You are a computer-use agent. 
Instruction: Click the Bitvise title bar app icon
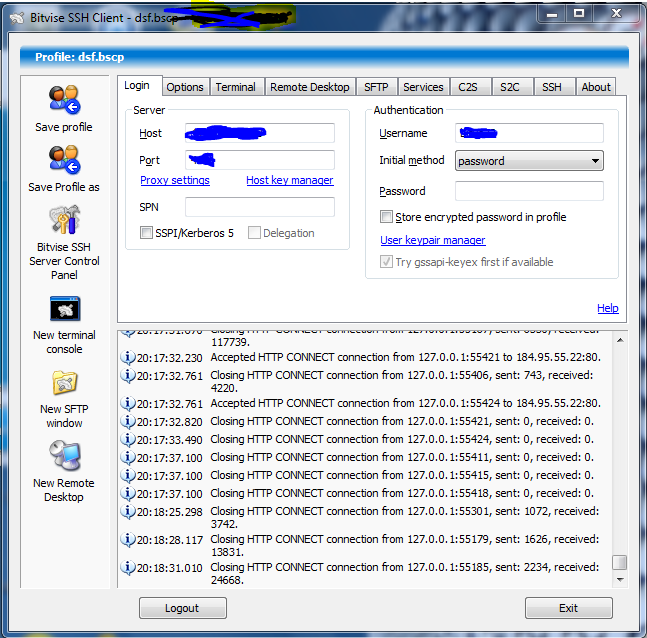click(x=17, y=18)
